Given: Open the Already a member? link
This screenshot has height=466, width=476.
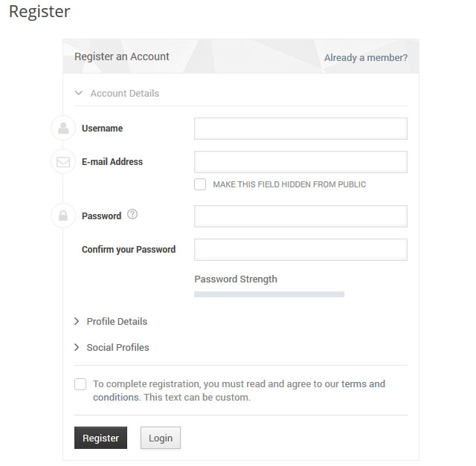Looking at the screenshot, I should (366, 58).
